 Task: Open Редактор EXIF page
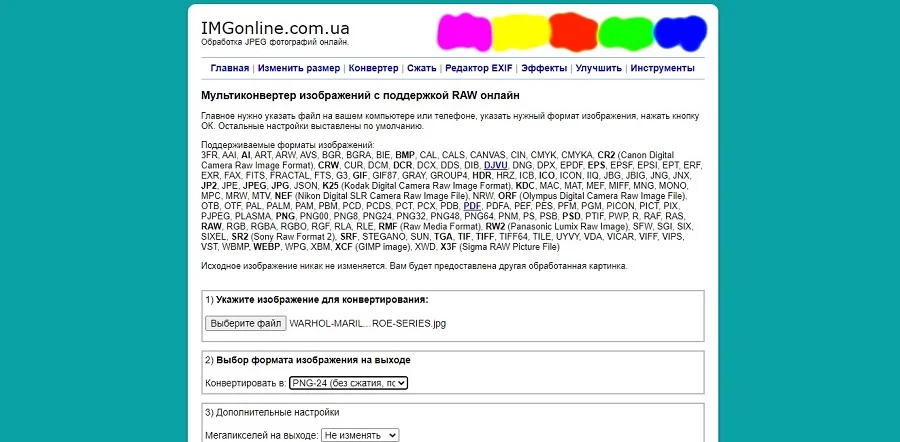479,68
